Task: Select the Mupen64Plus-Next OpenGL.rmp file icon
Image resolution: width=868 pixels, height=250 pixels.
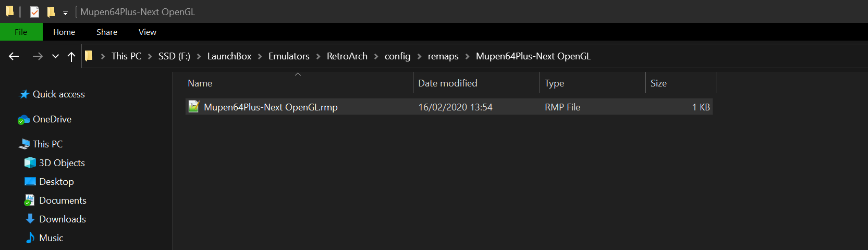Action: click(x=194, y=107)
